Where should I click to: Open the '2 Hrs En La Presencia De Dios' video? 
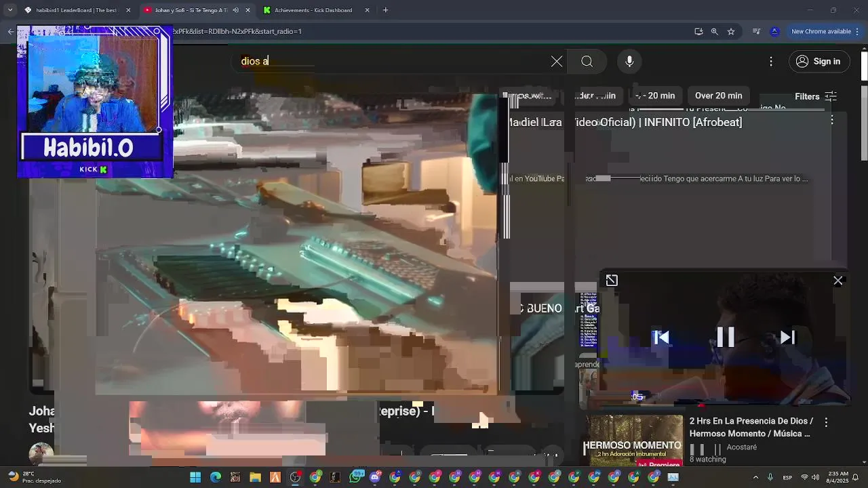point(751,427)
